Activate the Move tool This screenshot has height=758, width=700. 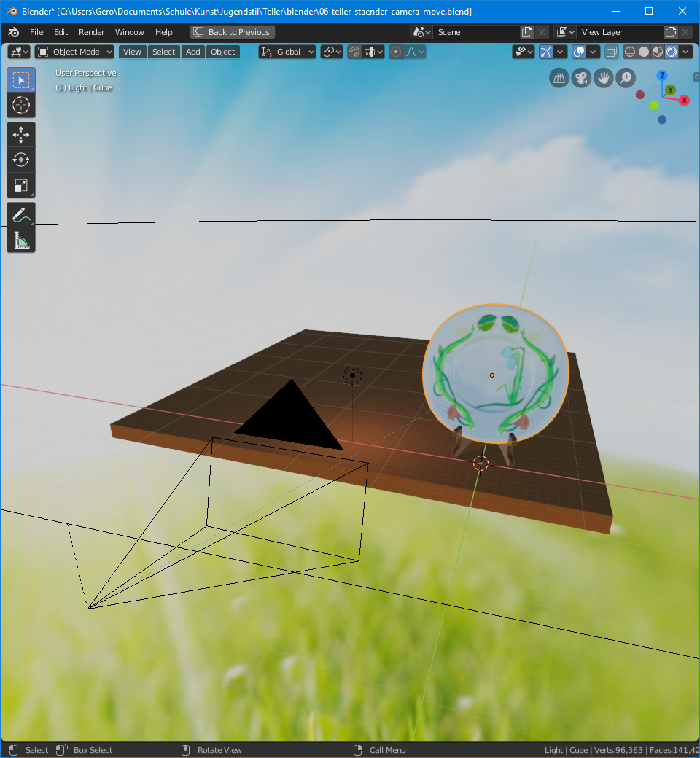[21, 134]
